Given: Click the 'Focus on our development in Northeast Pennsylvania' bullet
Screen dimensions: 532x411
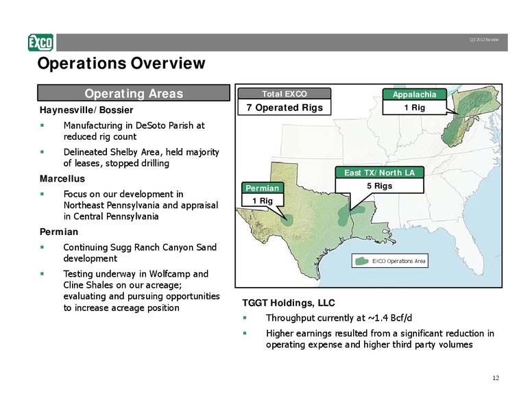Looking at the screenshot, I should 141,206.
